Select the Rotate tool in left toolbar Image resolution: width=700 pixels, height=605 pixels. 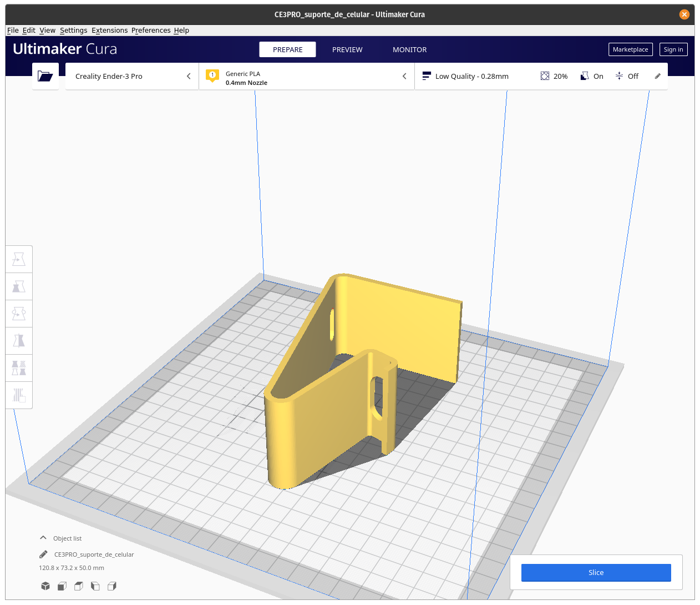coord(19,314)
